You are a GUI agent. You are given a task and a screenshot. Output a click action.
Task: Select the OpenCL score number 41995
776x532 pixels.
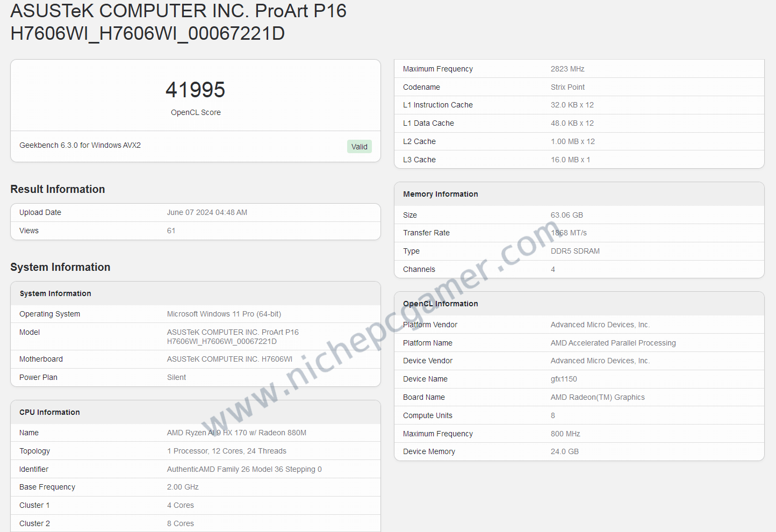(x=196, y=90)
